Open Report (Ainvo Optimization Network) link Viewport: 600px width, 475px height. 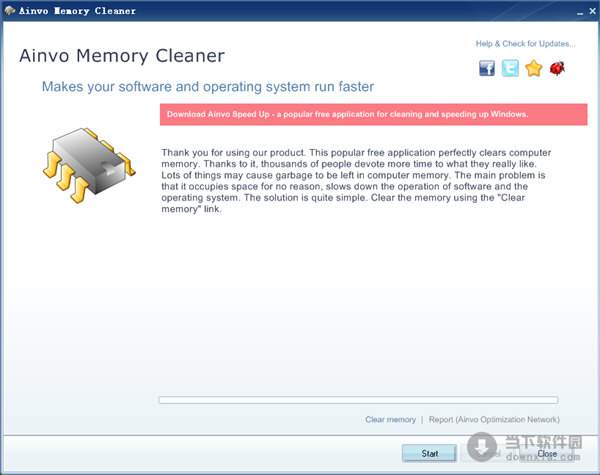click(494, 420)
